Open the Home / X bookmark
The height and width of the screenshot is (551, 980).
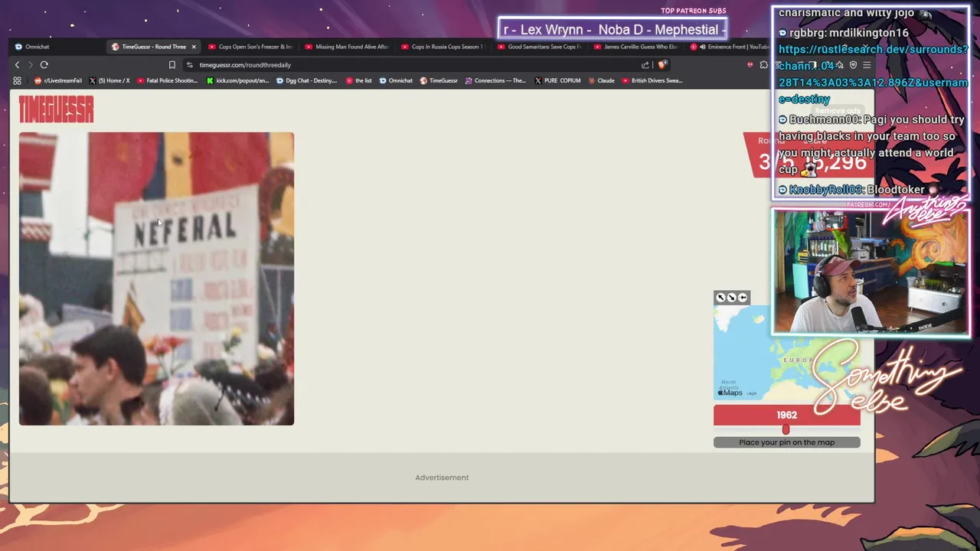point(109,80)
